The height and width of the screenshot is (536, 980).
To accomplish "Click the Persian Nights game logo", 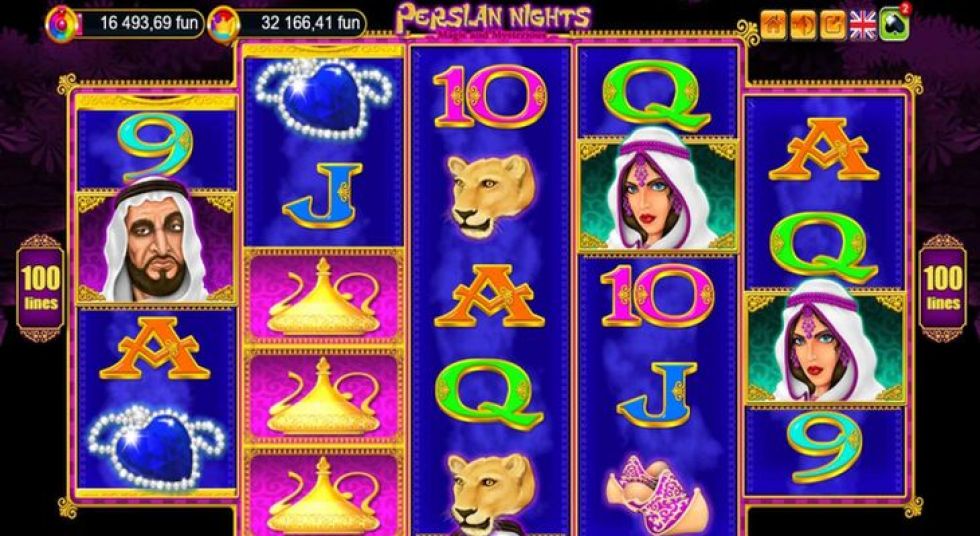I will (493, 21).
